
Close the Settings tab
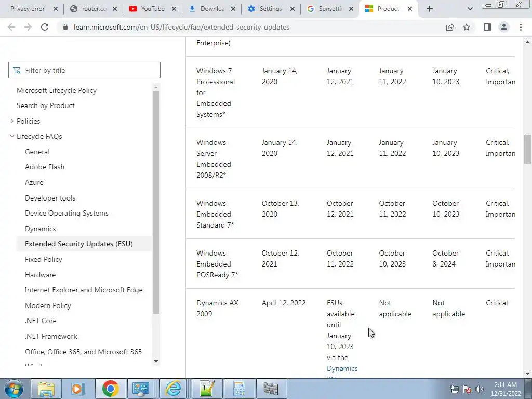292,9
